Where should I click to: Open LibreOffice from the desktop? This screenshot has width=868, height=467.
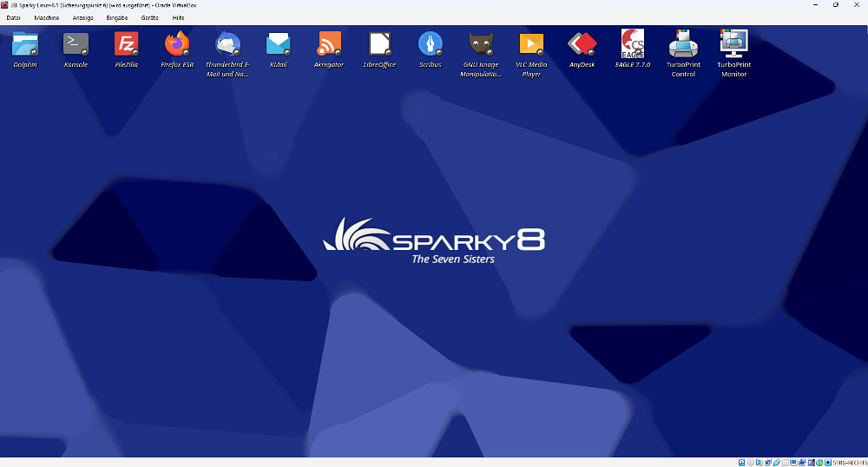point(379,43)
